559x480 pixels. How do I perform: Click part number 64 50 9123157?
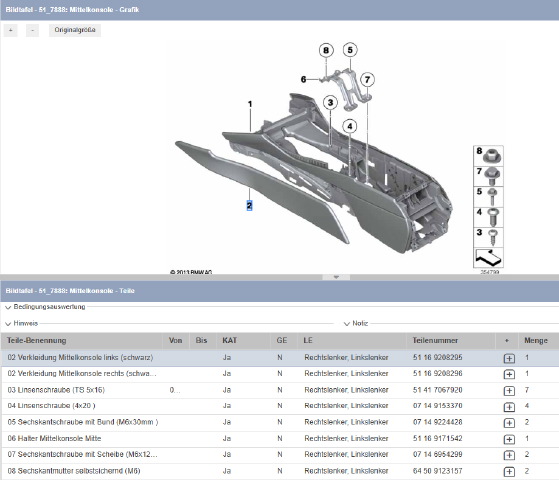click(x=437, y=471)
